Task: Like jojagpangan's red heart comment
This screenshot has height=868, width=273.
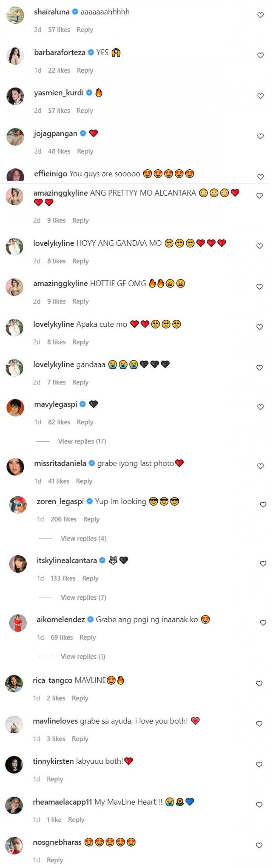Action: [260, 136]
